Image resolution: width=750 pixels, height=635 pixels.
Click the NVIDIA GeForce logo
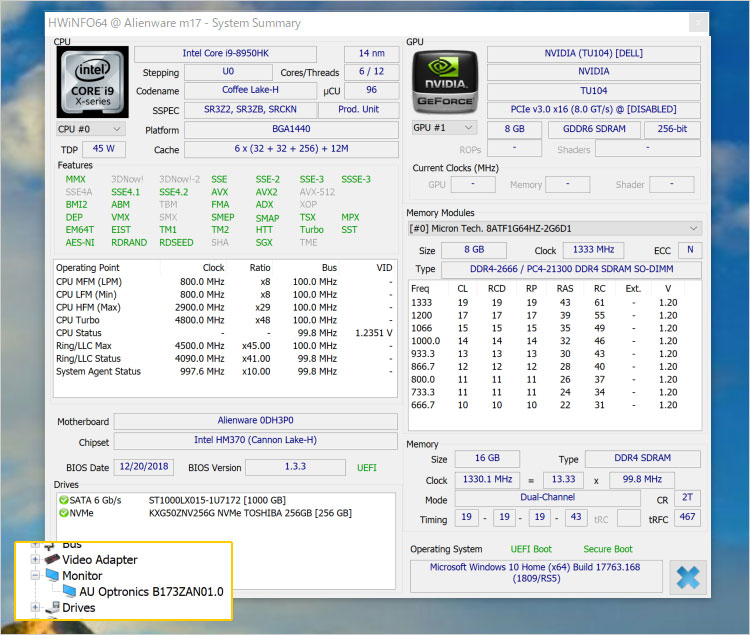pyautogui.click(x=445, y=82)
